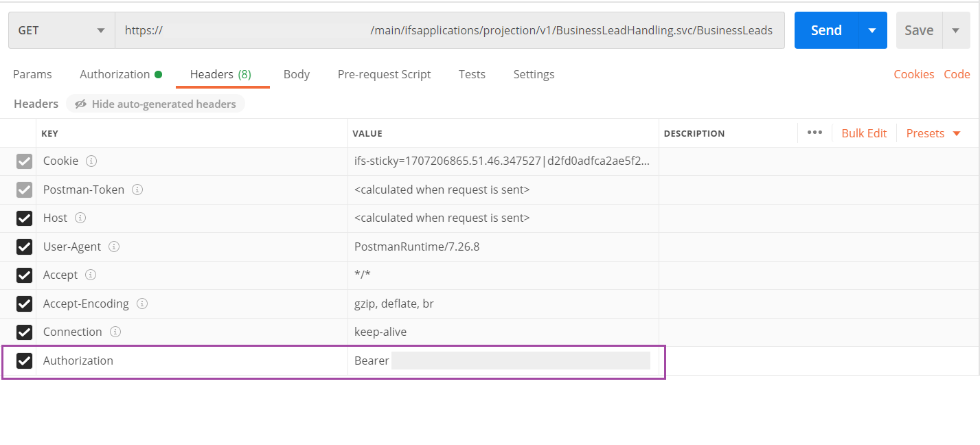Open the GET method dropdown
The height and width of the screenshot is (445, 980).
tap(61, 30)
